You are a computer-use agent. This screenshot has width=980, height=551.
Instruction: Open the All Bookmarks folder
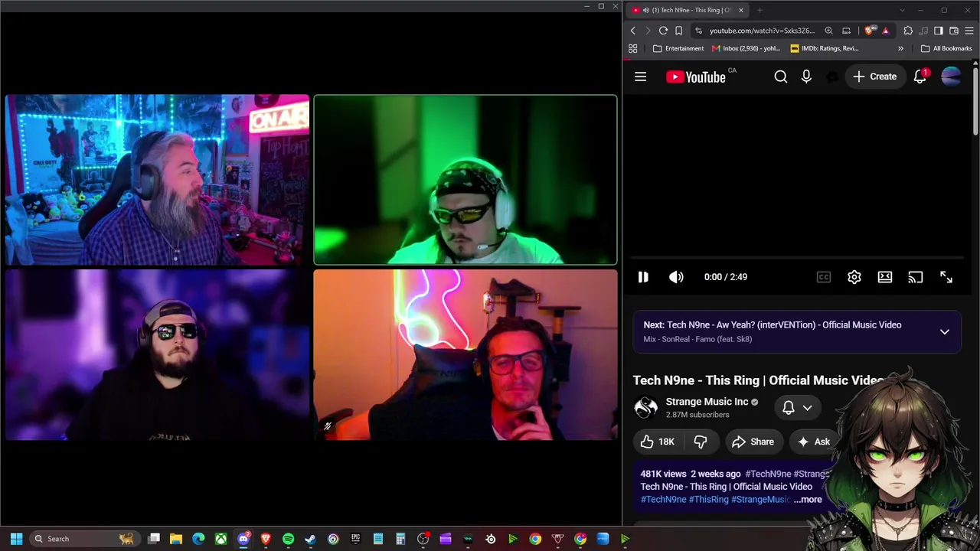tap(946, 48)
